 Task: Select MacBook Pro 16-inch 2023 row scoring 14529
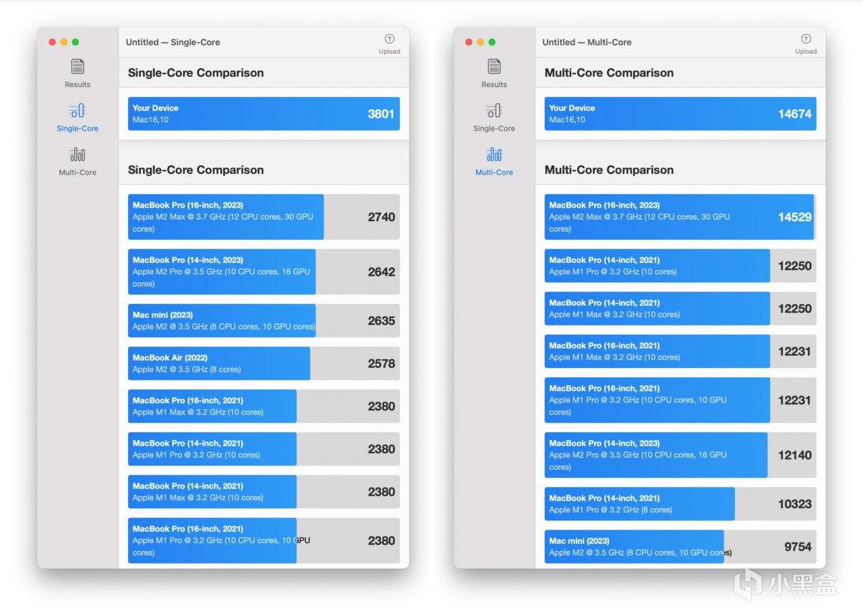680,217
